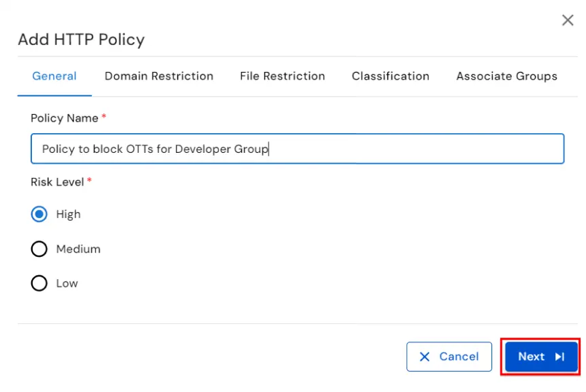The width and height of the screenshot is (586, 392).
Task: Select the Low risk level radio button
Action: (39, 283)
